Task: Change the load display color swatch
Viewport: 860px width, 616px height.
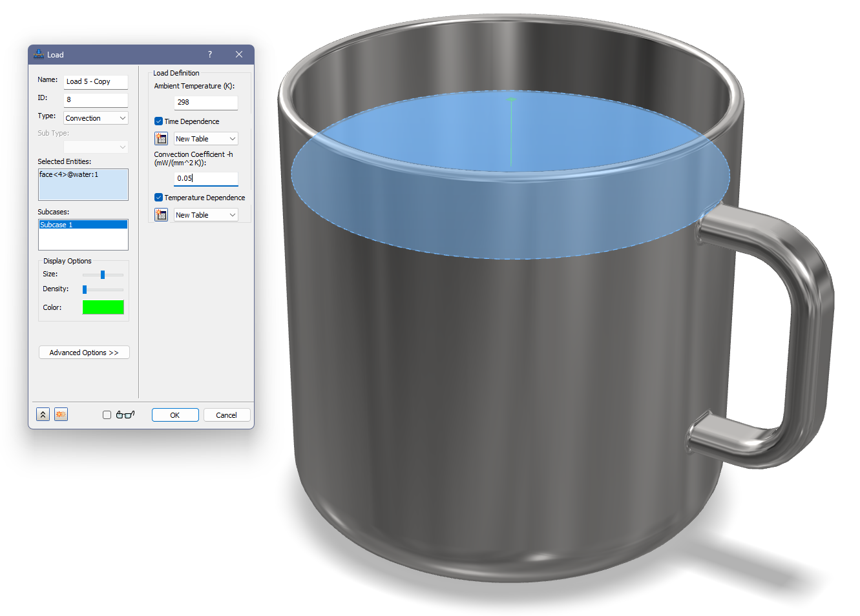Action: [103, 307]
